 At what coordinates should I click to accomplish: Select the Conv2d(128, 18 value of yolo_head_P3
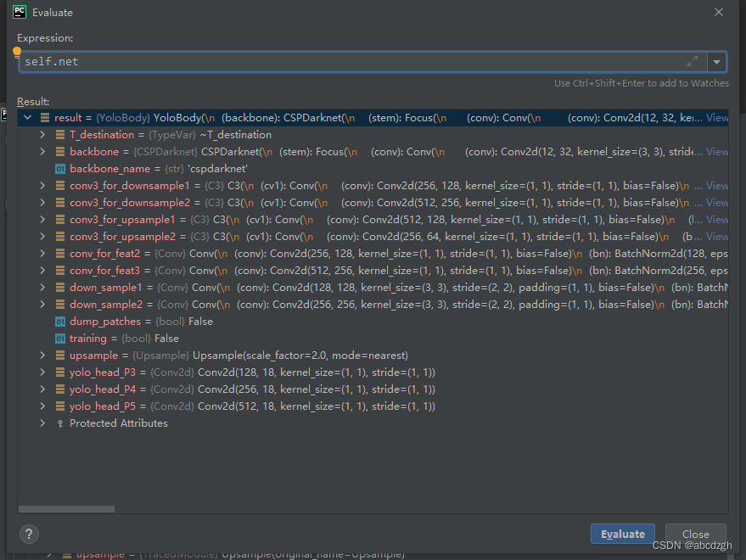(x=317, y=372)
